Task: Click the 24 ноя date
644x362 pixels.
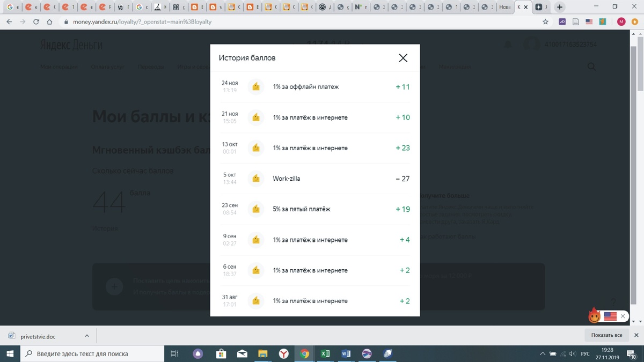Action: pos(230,83)
